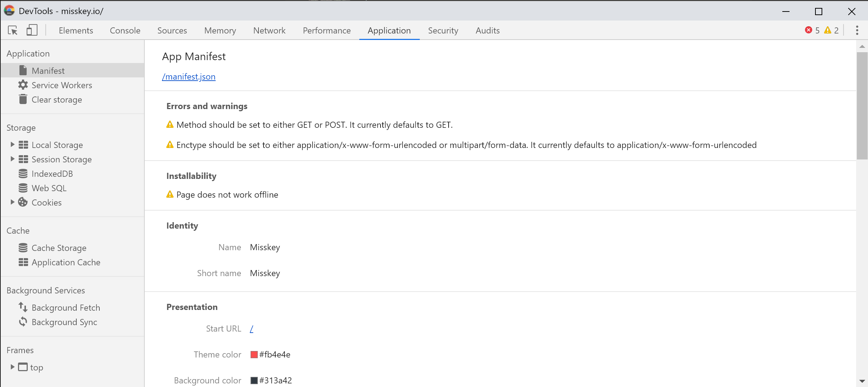Click the warning icon beside Method message
The width and height of the screenshot is (868, 387).
(x=170, y=125)
